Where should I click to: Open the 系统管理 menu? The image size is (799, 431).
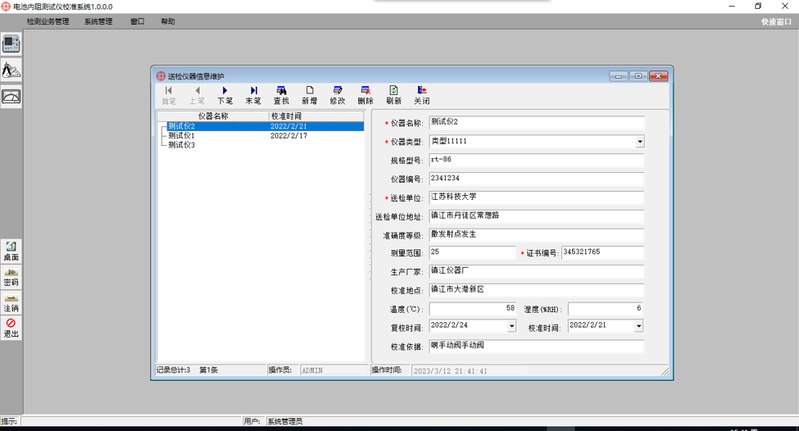tap(98, 21)
